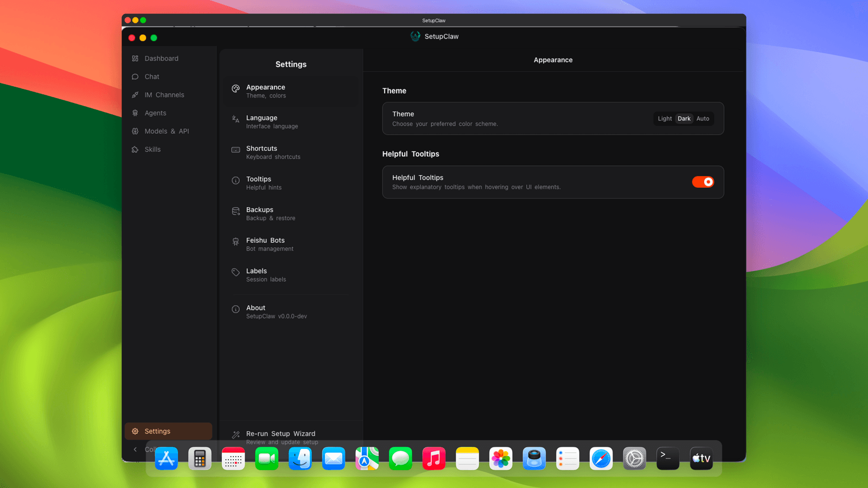Click the Shortcuts keyboard icon
Image resolution: width=868 pixels, height=488 pixels.
click(x=235, y=150)
